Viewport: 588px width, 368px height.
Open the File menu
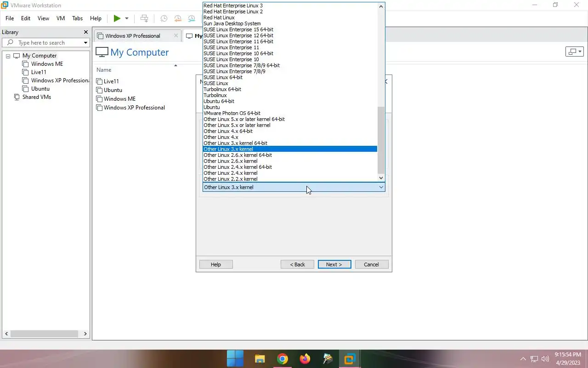click(x=10, y=18)
